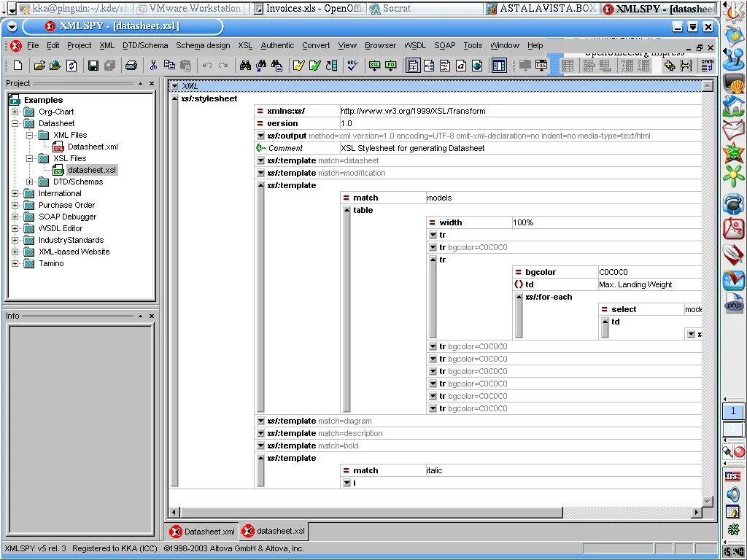Cut selection using scissors icon
Screen dimensions: 747x560
pyautogui.click(x=153, y=66)
